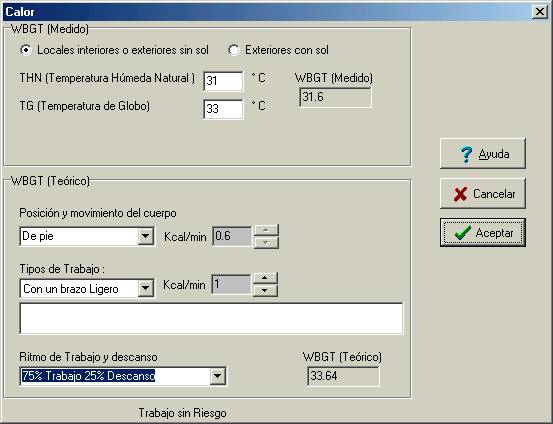
Task: Click the WBGT (Teórico) result field
Action: click(343, 376)
